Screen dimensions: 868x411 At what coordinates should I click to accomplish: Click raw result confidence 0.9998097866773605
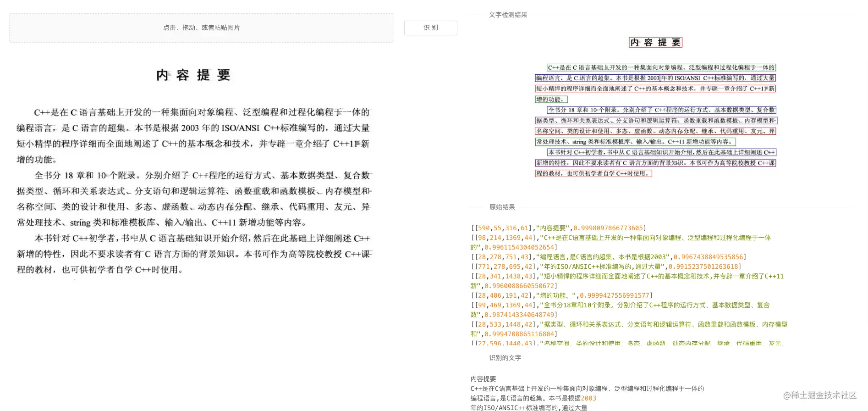click(x=608, y=228)
